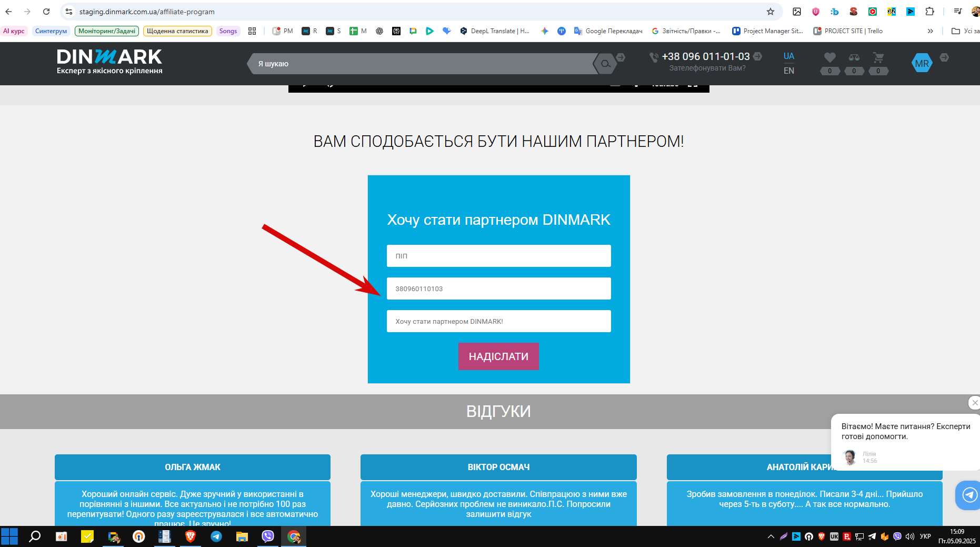This screenshot has height=547, width=980.
Task: Click the ПІП name input field
Action: point(498,256)
